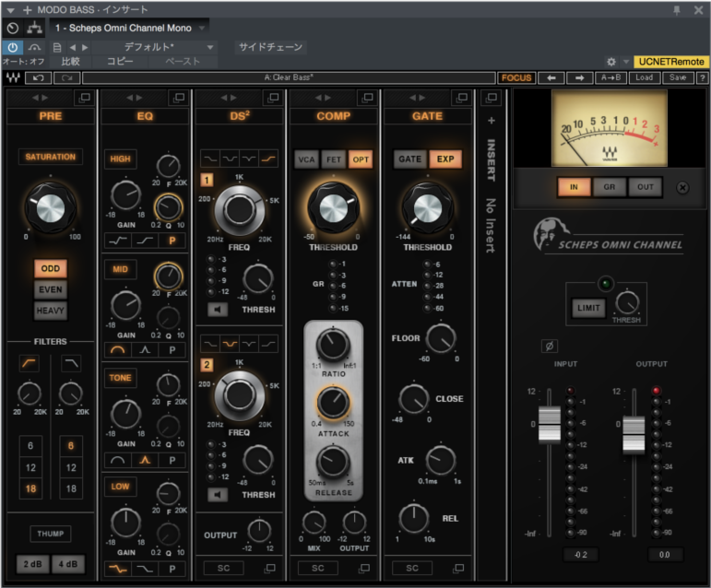Toggle the SATURATION button

click(51, 157)
